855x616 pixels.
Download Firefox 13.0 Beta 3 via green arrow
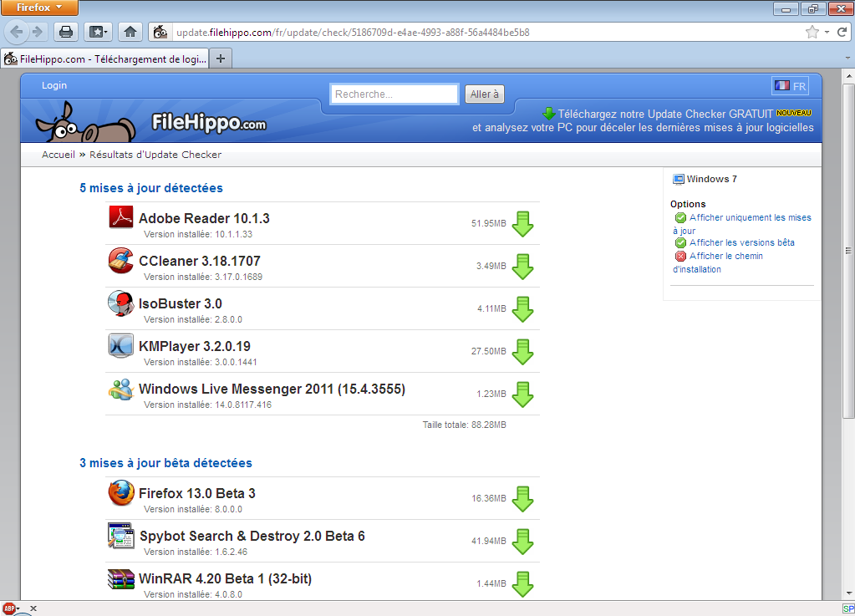(x=522, y=499)
